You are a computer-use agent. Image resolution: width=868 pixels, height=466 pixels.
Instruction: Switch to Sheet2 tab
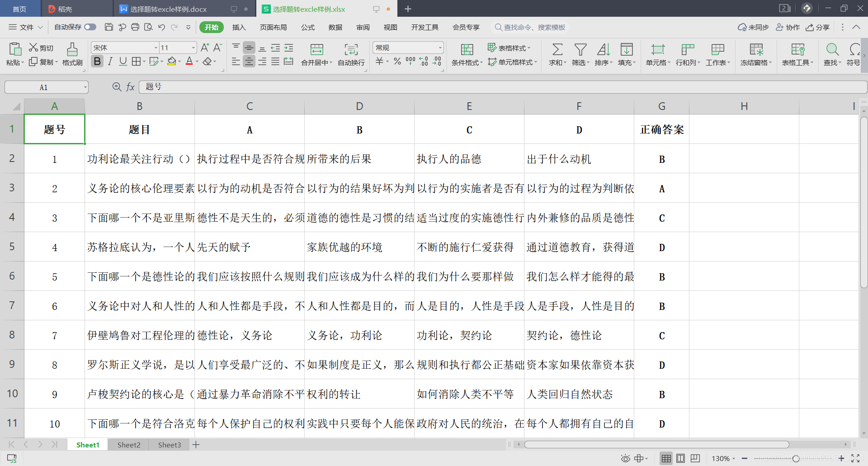(129, 445)
